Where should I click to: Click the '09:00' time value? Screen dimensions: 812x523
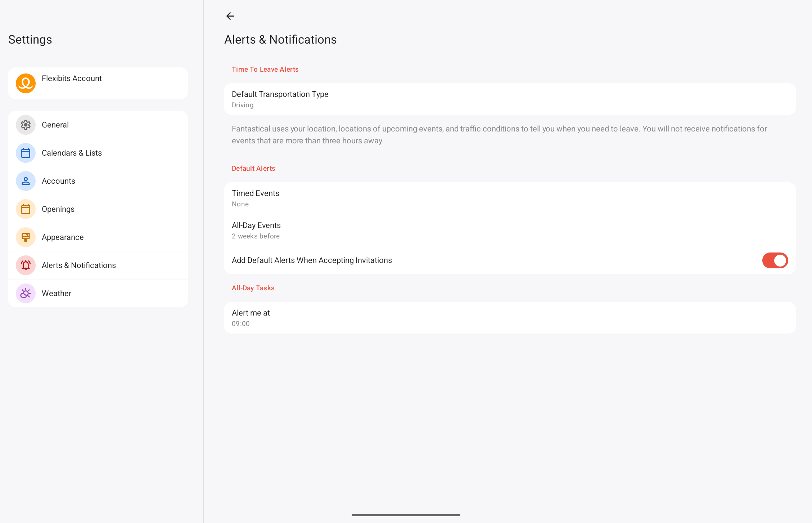pyautogui.click(x=241, y=323)
